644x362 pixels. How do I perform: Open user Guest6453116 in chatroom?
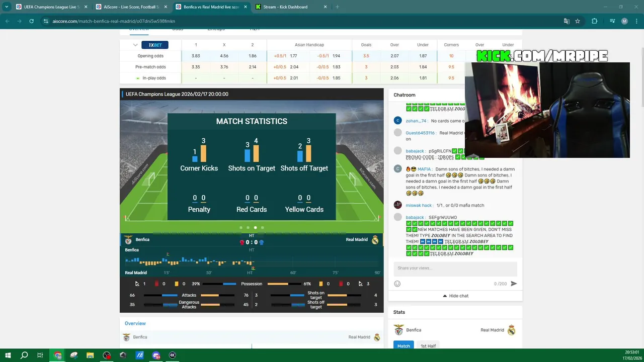click(x=420, y=133)
